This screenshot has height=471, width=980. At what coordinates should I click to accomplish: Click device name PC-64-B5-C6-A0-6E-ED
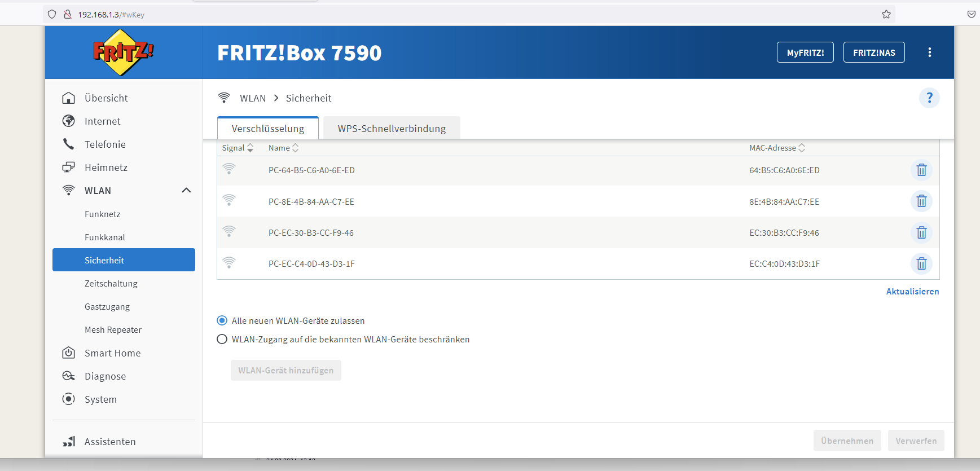pyautogui.click(x=311, y=170)
